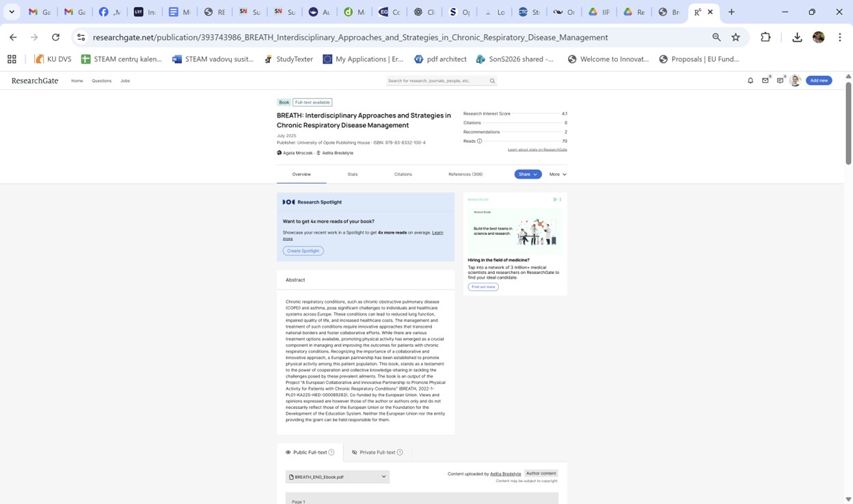Click the chat updates speech bubble icon
853x504 pixels.
[x=780, y=81]
